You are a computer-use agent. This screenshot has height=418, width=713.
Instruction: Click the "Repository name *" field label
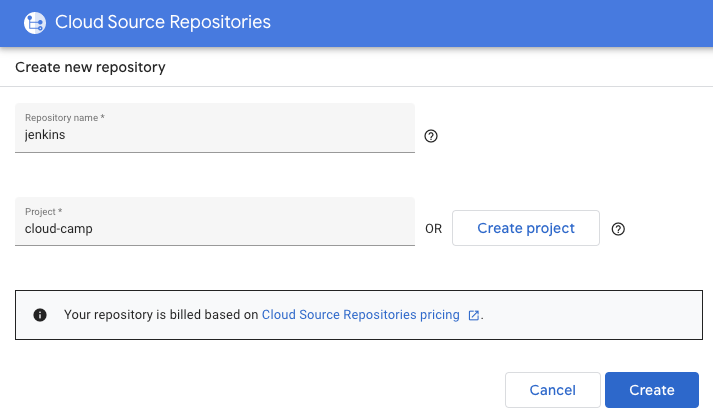tap(65, 118)
